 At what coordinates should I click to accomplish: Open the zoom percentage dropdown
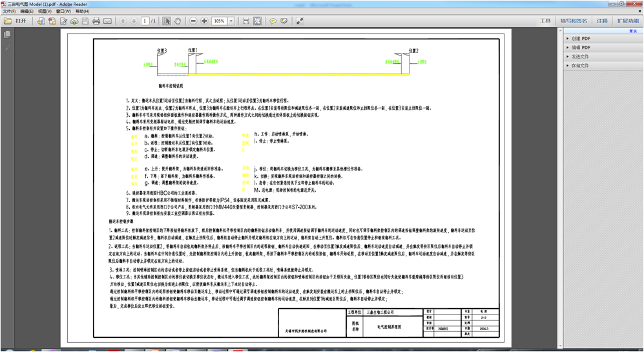[x=231, y=21]
